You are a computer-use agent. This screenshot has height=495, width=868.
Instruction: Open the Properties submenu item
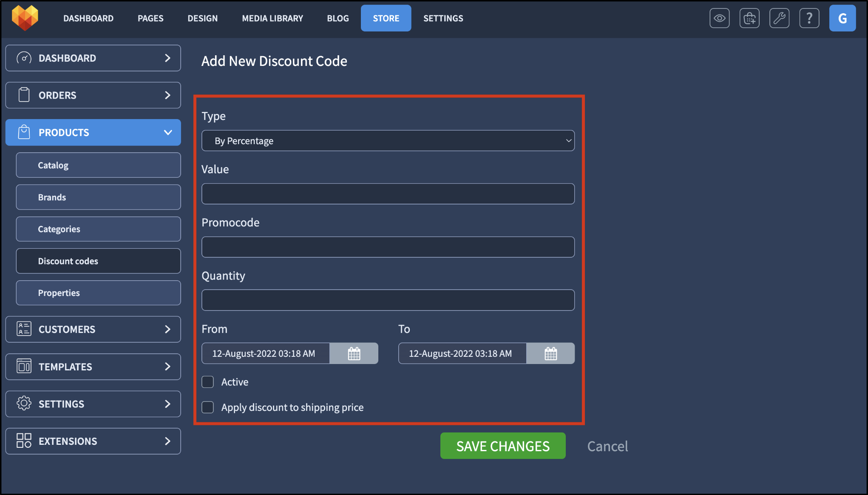[x=98, y=293]
